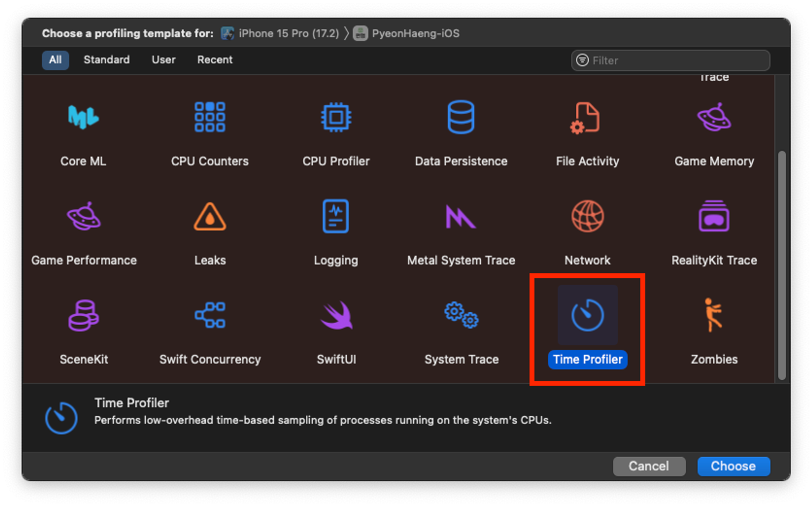Click the System Trace label
Image resolution: width=812 pixels, height=506 pixels.
(461, 359)
